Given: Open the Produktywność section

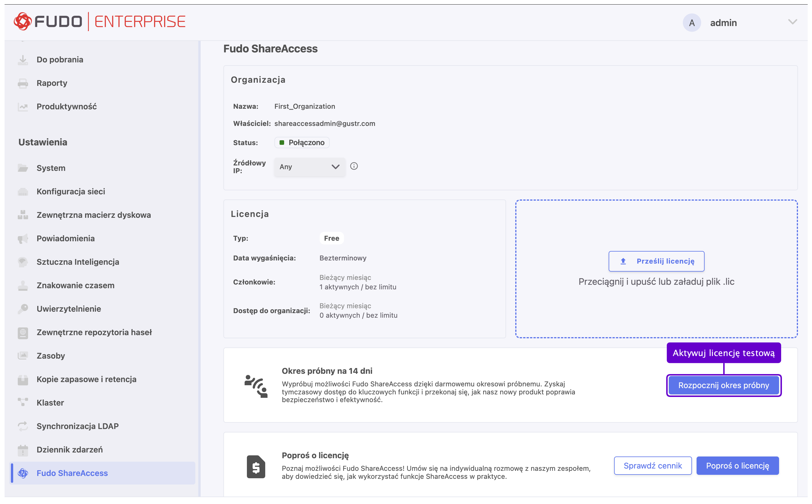Looking at the screenshot, I should point(67,107).
